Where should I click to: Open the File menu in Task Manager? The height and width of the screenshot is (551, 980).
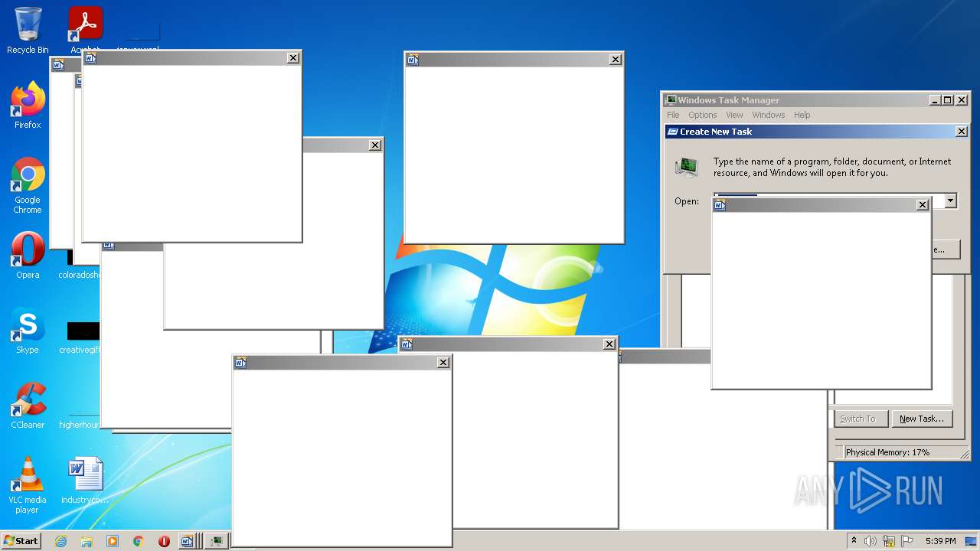[673, 115]
